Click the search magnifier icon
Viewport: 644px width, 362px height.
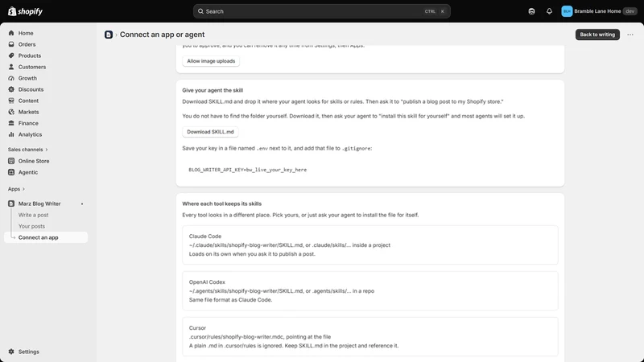200,11
